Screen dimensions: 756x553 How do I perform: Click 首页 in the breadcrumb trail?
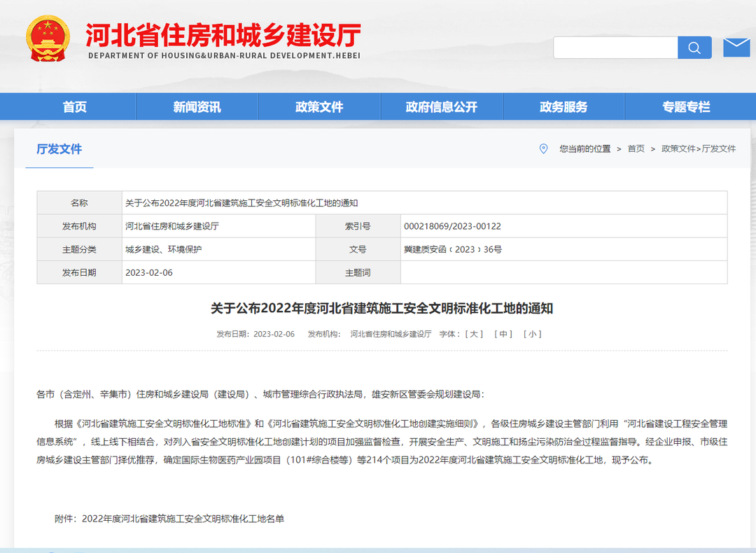[636, 149]
